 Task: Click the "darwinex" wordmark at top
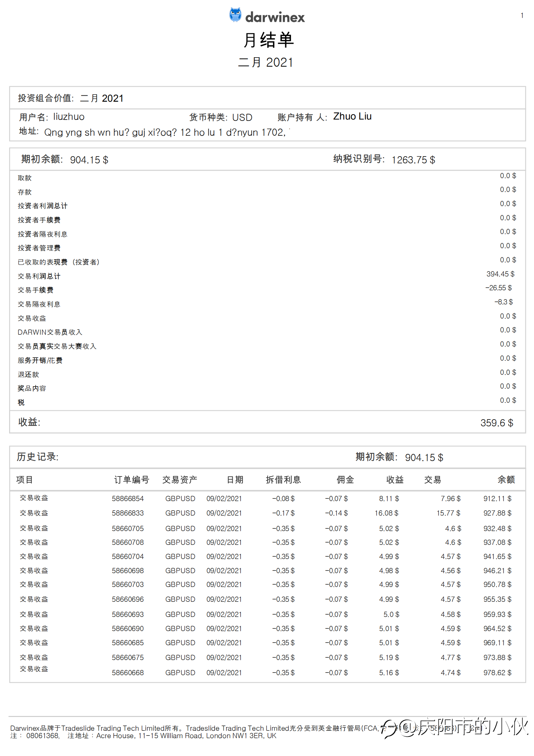click(275, 17)
